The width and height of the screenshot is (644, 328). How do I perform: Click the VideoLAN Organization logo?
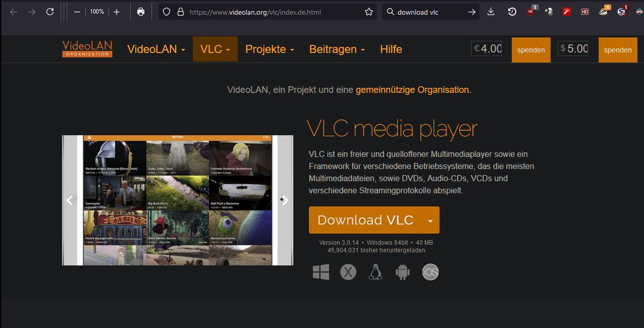point(87,49)
